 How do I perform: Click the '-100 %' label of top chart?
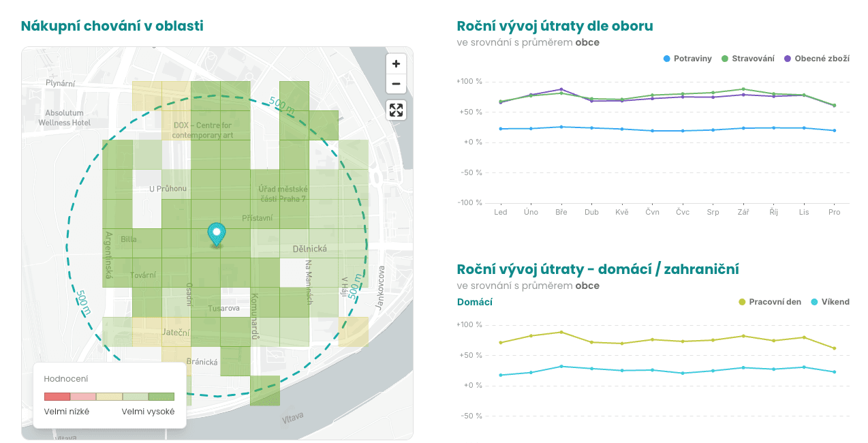click(x=469, y=203)
